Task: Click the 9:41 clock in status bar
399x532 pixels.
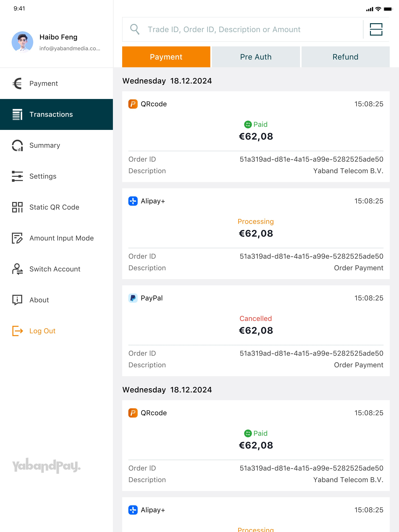Action: pyautogui.click(x=19, y=9)
